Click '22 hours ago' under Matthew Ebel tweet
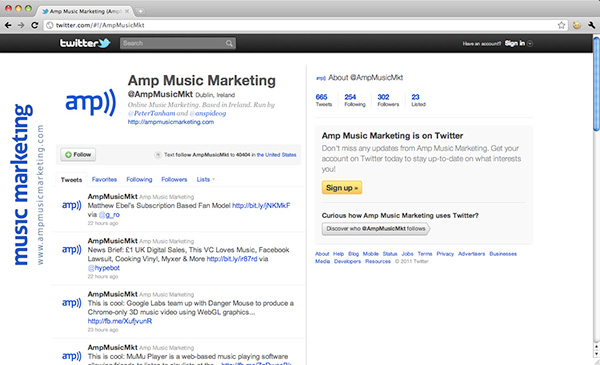Screen dimensions: 600x365 click(x=103, y=223)
